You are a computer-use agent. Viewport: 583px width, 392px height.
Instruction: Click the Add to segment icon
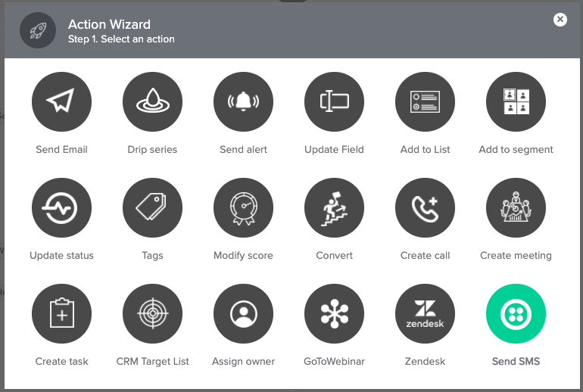[516, 102]
